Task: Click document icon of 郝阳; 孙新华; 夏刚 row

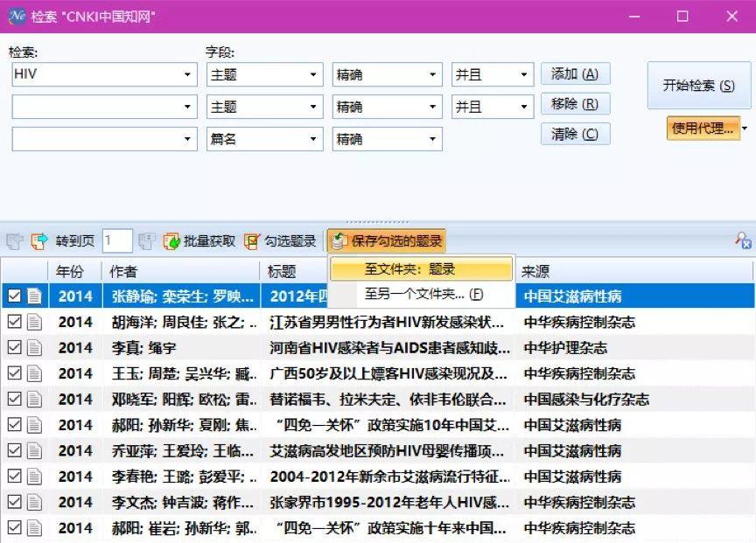Action: (x=34, y=425)
